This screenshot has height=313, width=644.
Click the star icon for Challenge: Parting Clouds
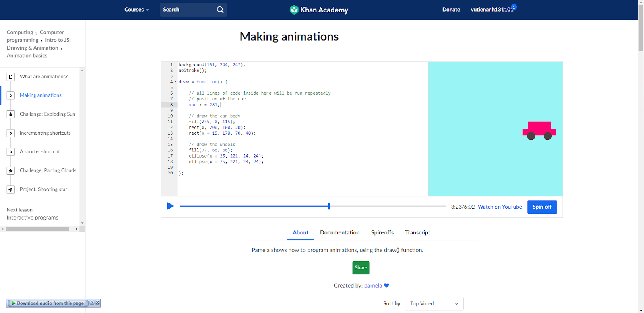[11, 171]
